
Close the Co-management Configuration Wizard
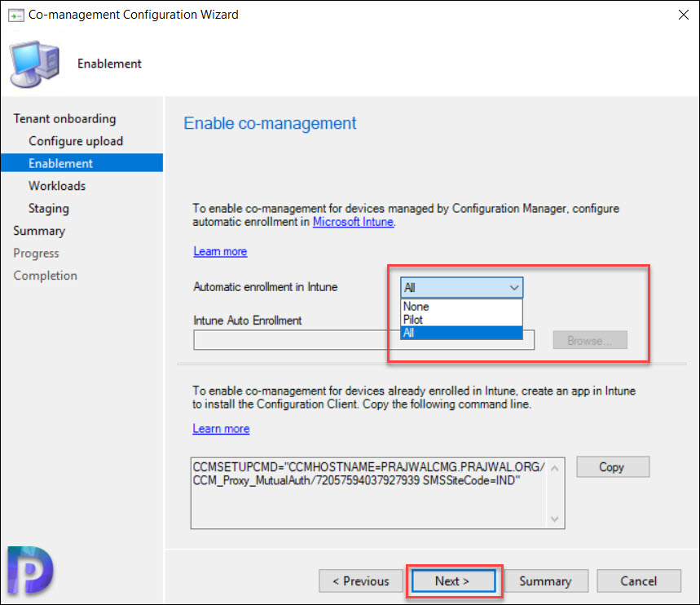tap(683, 15)
